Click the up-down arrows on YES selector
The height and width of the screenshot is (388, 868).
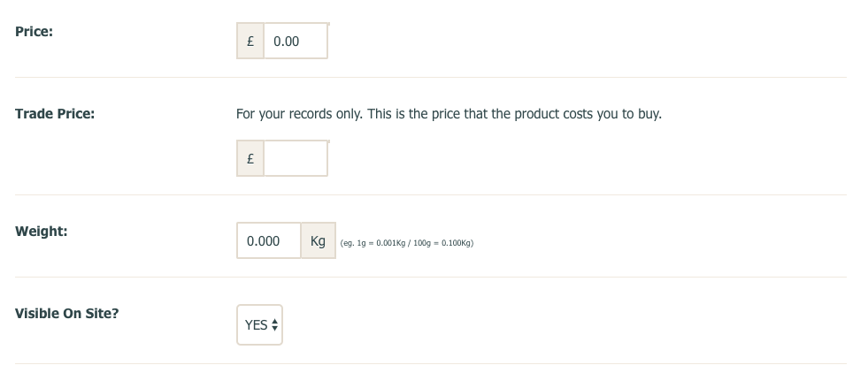click(274, 325)
